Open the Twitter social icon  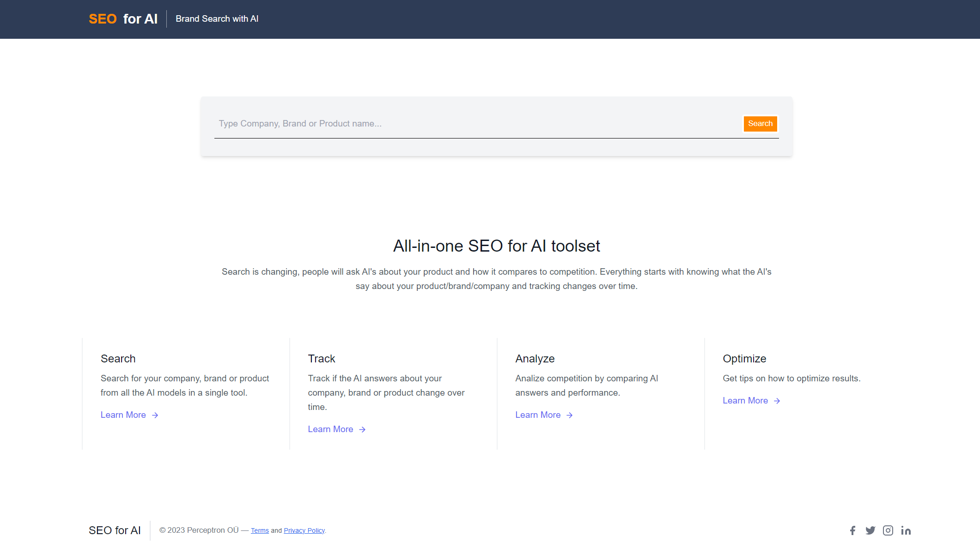point(870,530)
